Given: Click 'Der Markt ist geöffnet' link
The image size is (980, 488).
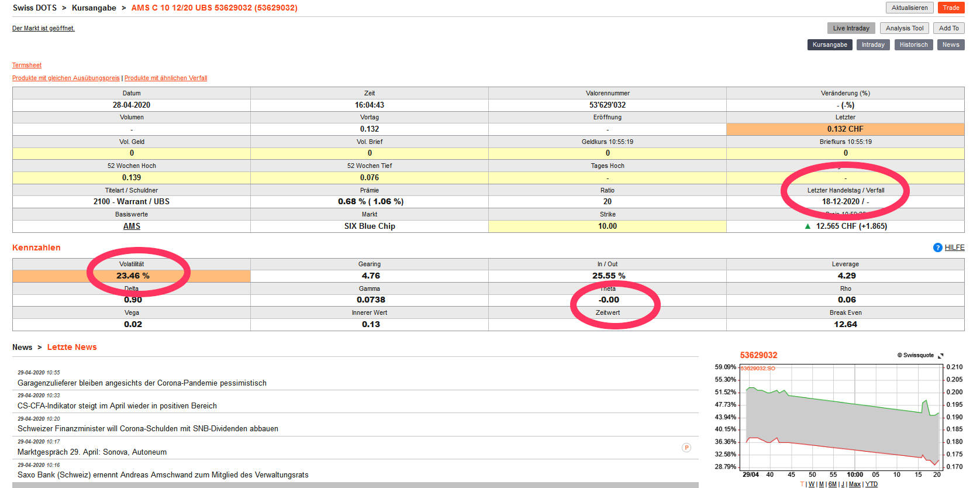Looking at the screenshot, I should 43,28.
